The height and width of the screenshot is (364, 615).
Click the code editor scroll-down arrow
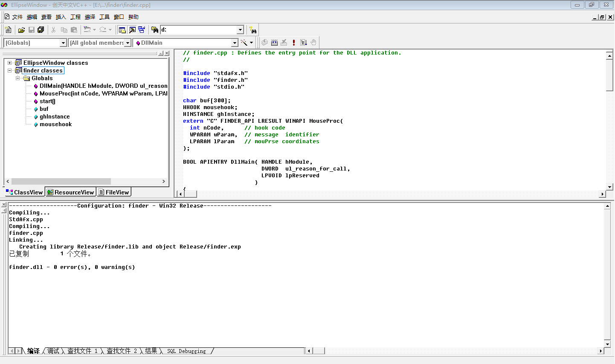point(609,187)
